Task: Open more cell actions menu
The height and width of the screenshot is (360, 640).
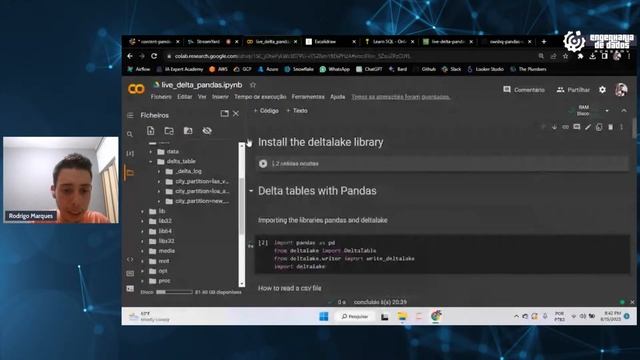Action: pos(622,127)
